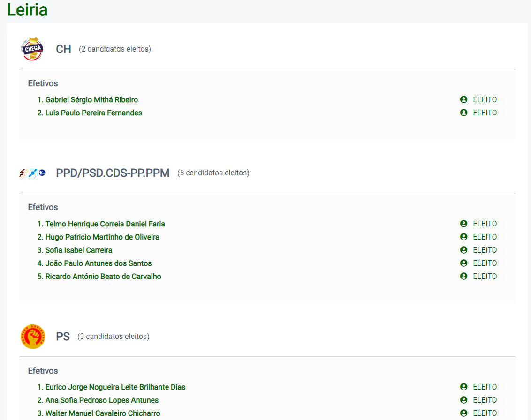Click the CHEGA party logo
Image resolution: width=531 pixels, height=420 pixels.
coord(32,49)
